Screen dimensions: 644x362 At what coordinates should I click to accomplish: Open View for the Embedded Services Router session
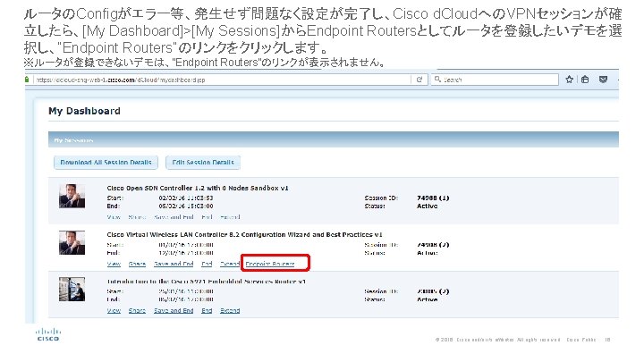click(x=114, y=311)
